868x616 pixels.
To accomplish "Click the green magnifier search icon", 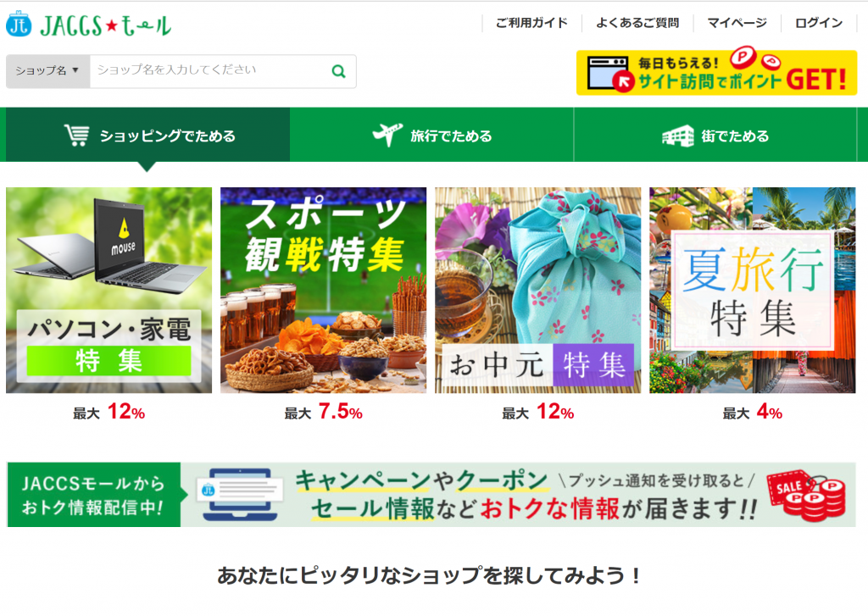I will 338,71.
